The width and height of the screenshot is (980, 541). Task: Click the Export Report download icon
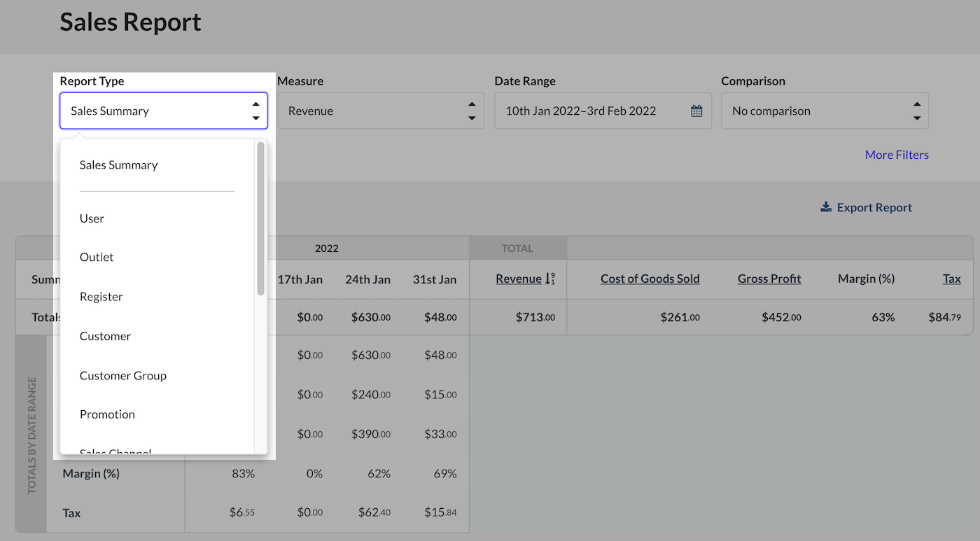point(826,207)
